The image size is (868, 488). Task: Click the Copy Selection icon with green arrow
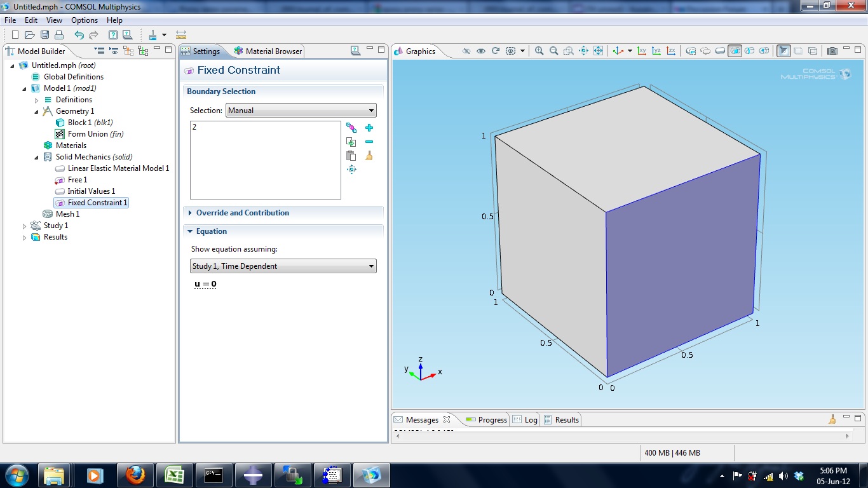[351, 142]
